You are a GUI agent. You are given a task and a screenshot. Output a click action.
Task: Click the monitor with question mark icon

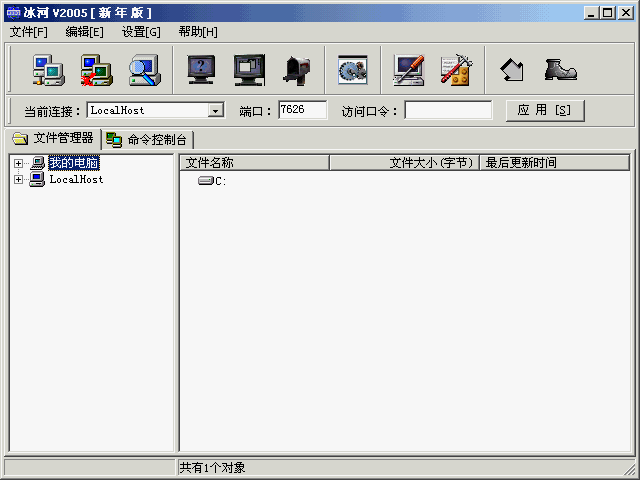pyautogui.click(x=202, y=69)
